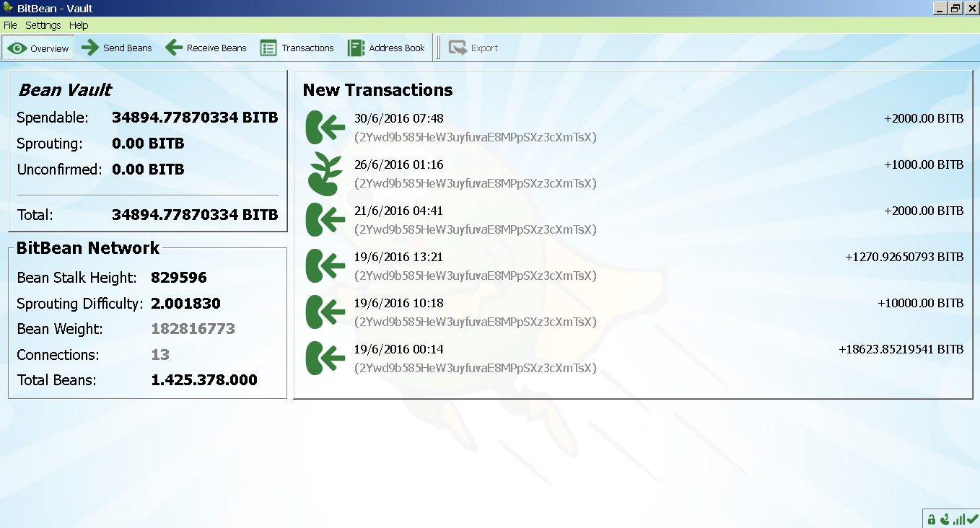
Task: Click the +1000.00 BITB amount
Action: [924, 164]
